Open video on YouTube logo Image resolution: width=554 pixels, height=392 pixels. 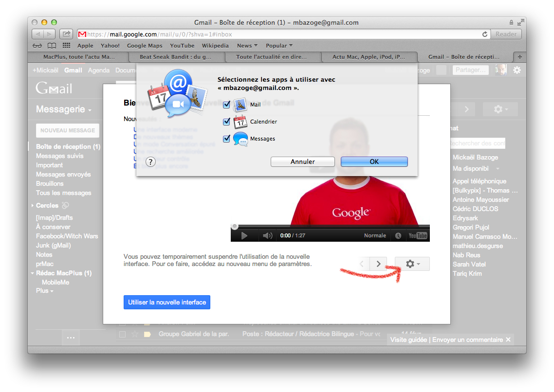pyautogui.click(x=418, y=236)
